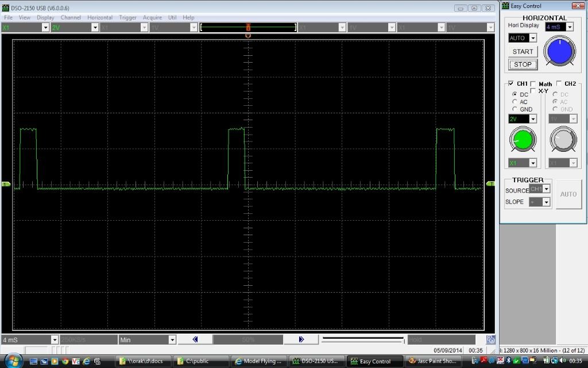Click the left blue scroll arrow

pyautogui.click(x=195, y=340)
